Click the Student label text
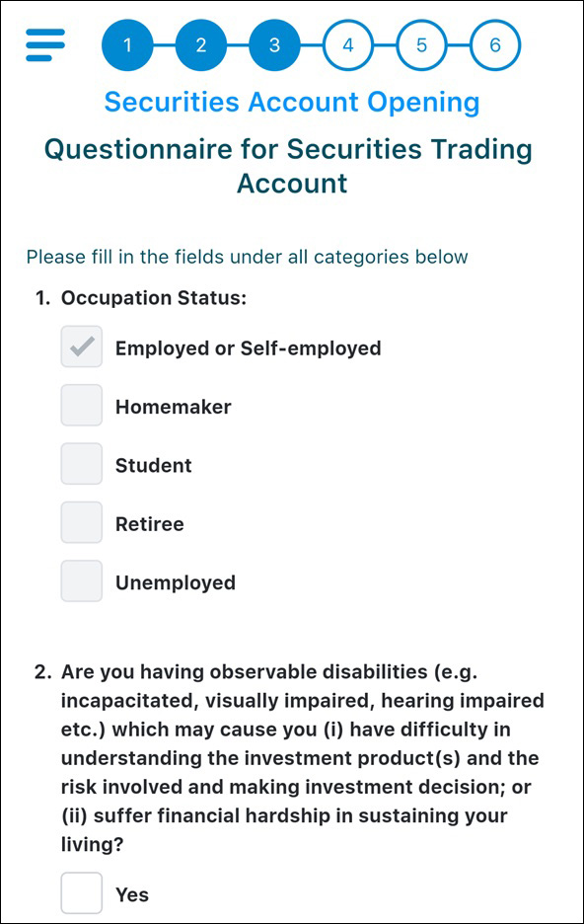Viewport: 584px width, 924px height. tap(154, 466)
